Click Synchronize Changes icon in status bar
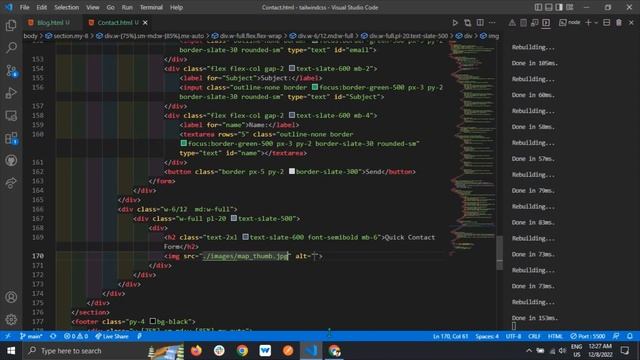The image size is (640, 360). coord(53,336)
